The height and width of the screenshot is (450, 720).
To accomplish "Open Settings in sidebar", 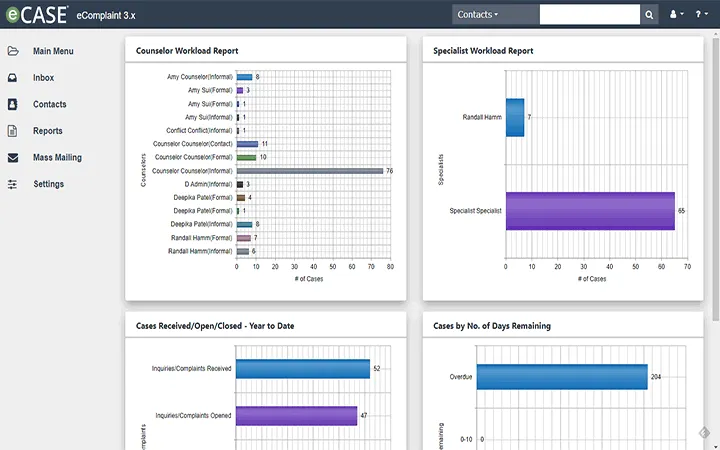I will pyautogui.click(x=49, y=184).
